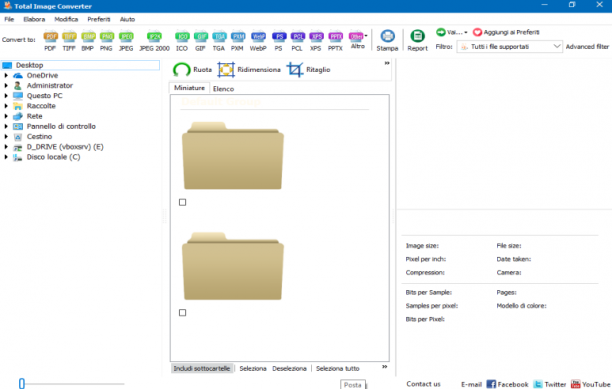612x389 pixels.
Task: Expand the edit toolbar overflow chevron
Action: point(387,63)
